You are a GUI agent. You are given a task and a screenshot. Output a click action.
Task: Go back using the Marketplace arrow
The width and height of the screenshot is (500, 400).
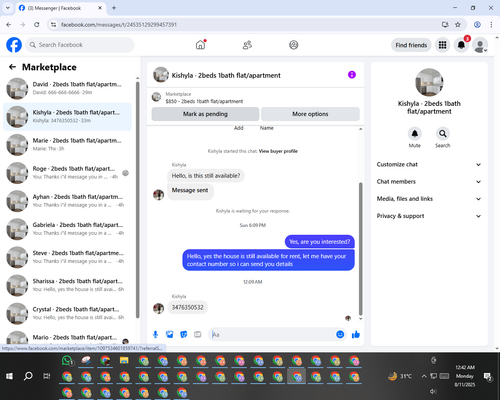pos(12,67)
